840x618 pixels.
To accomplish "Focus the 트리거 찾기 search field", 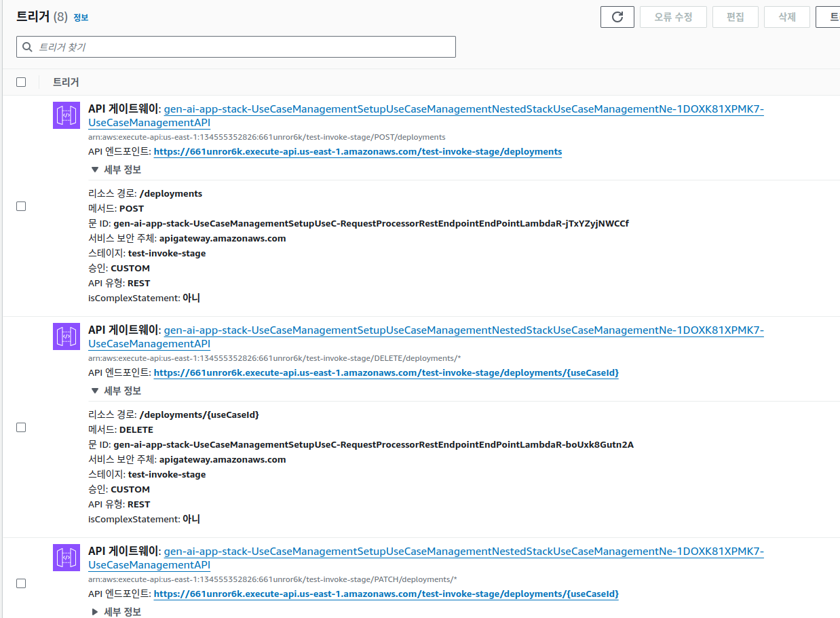I will [x=244, y=47].
